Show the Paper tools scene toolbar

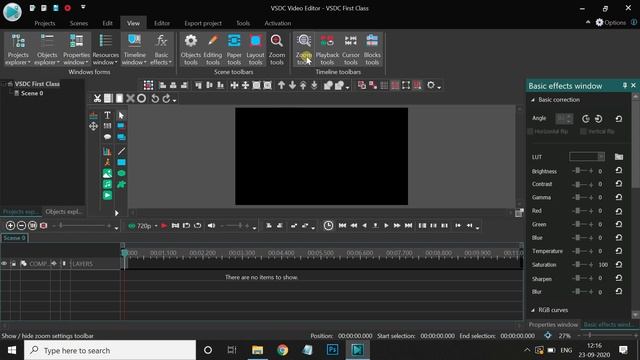[234, 49]
